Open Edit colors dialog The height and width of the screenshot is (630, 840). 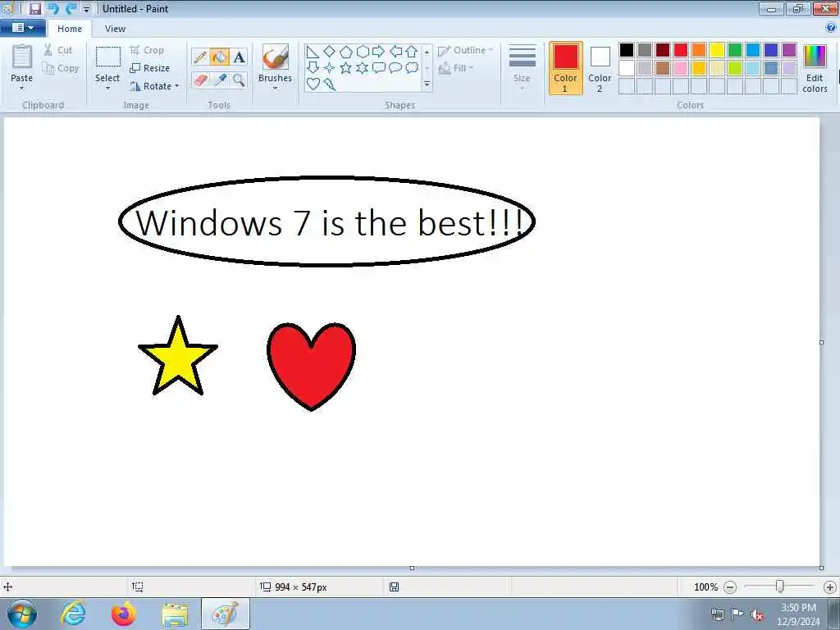[x=815, y=69]
